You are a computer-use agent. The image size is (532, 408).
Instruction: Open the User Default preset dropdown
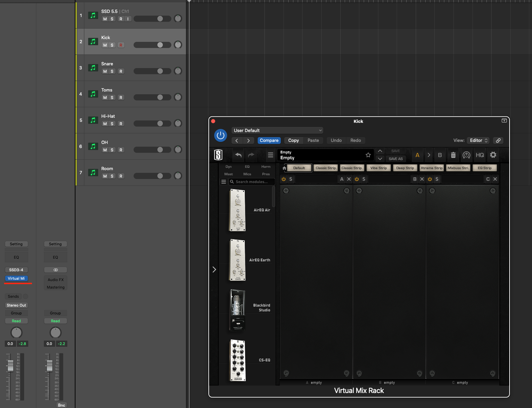click(277, 130)
